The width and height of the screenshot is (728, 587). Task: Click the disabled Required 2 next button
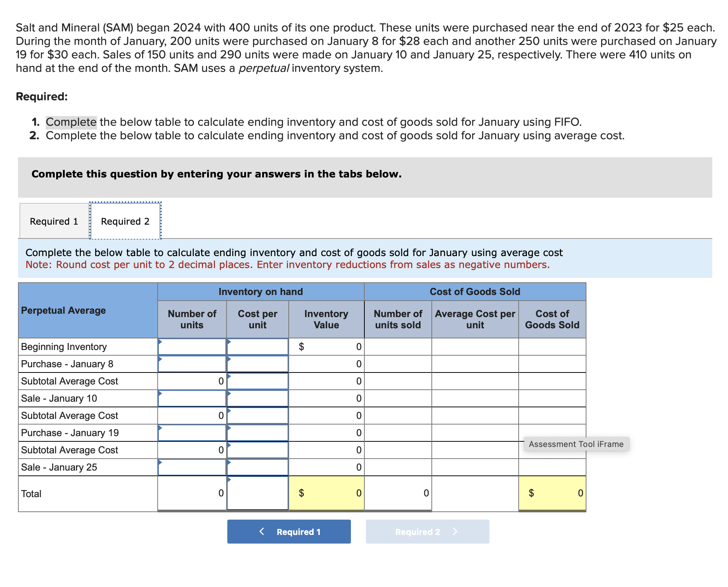click(427, 532)
